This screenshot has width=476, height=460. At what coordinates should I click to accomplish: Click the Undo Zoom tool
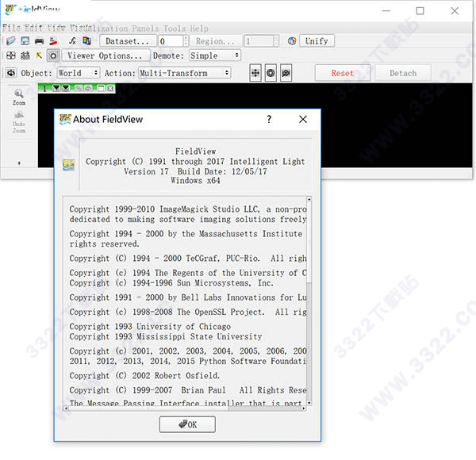(19, 123)
